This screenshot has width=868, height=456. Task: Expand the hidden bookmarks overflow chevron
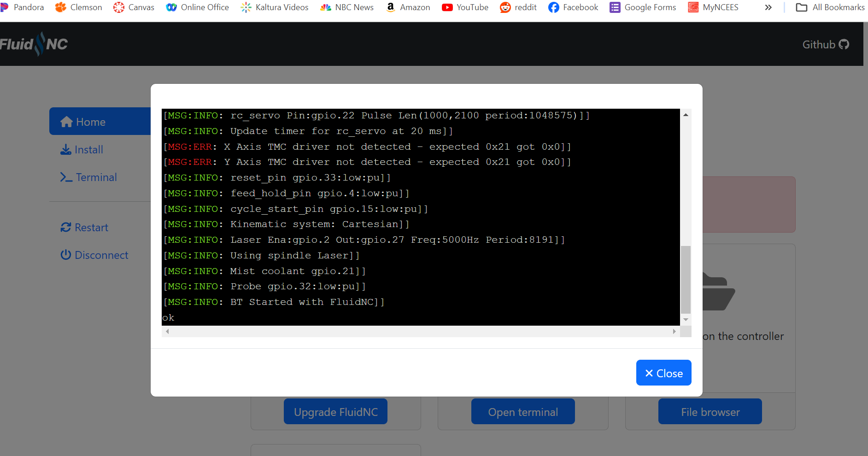coord(768,7)
